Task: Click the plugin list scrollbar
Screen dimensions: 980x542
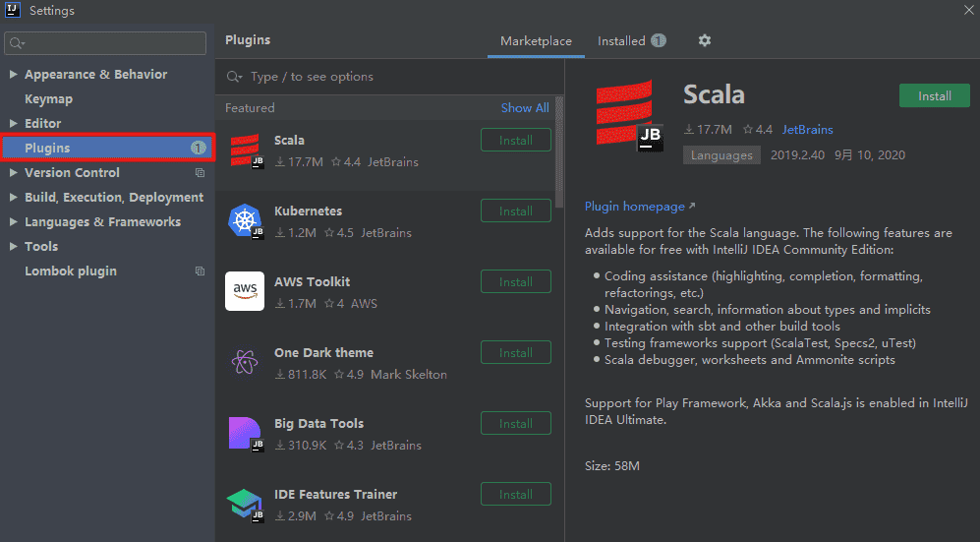Action: 559,151
